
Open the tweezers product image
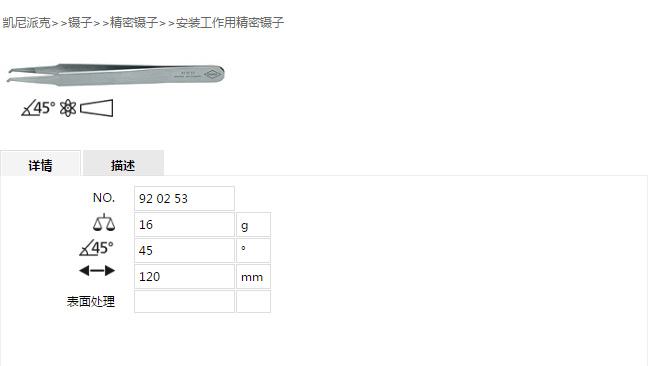[116, 74]
